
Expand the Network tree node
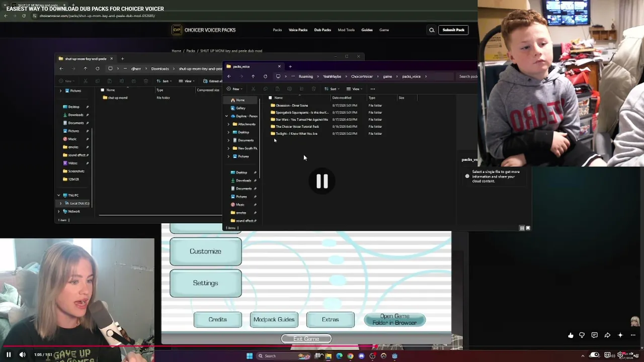tap(58, 211)
